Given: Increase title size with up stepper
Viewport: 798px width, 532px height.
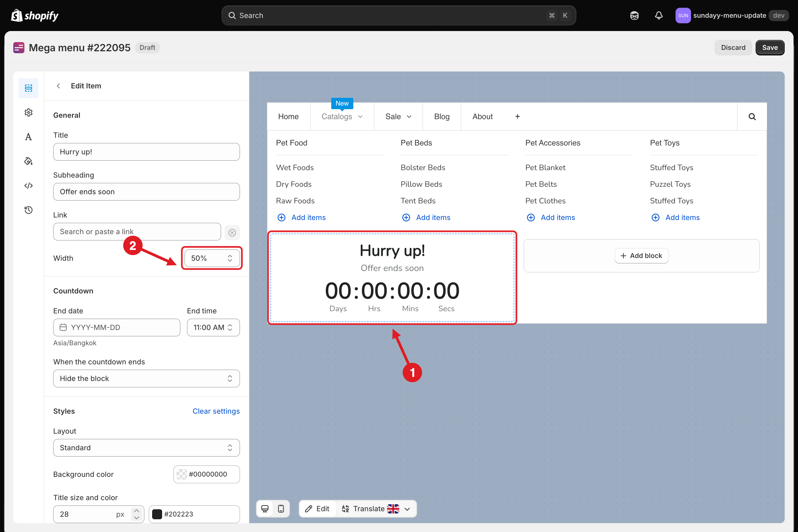Looking at the screenshot, I should (x=136, y=511).
